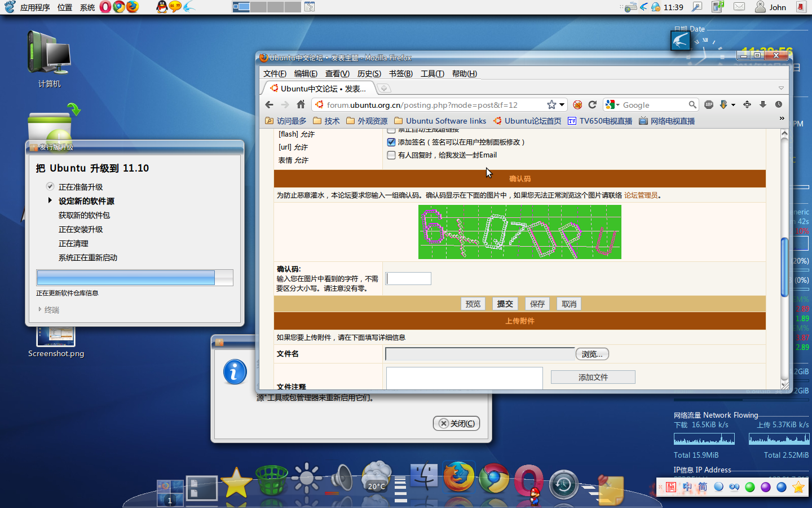Screen dimensions: 812x508
Task: Click the 预览 preview button
Action: (473, 304)
